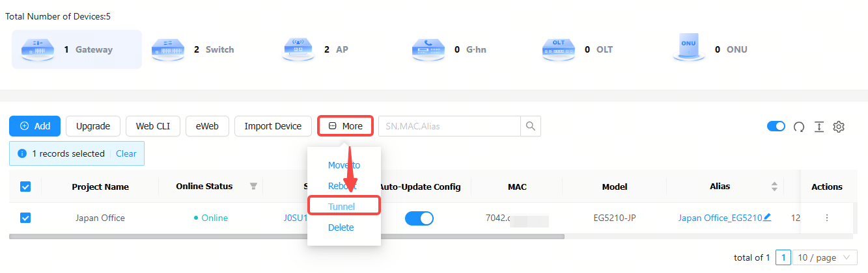Image resolution: width=868 pixels, height=273 pixels.
Task: Click the AP device type icon
Action: [299, 49]
